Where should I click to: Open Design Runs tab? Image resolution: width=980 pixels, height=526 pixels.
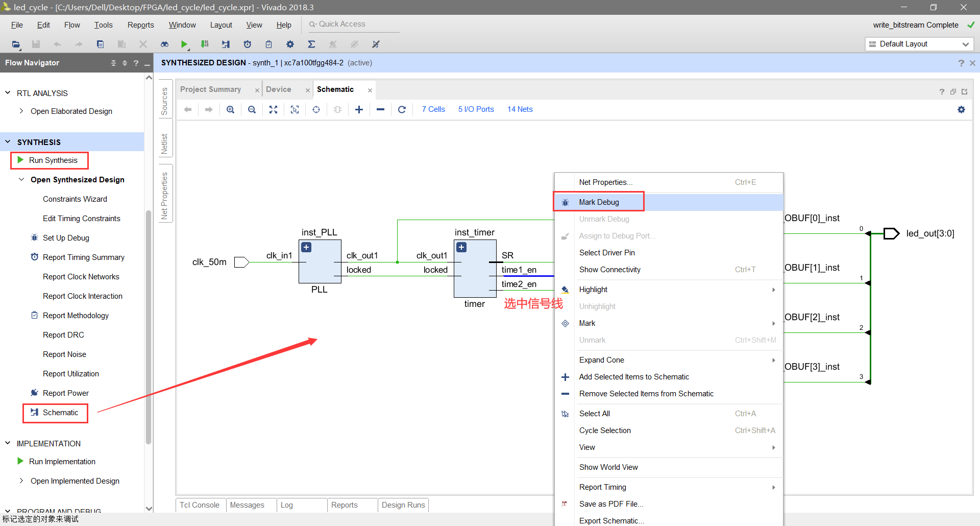click(403, 505)
